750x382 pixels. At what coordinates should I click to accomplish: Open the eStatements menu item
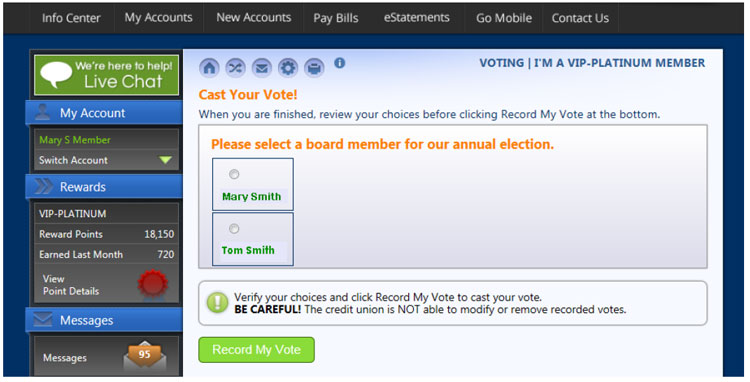point(417,18)
